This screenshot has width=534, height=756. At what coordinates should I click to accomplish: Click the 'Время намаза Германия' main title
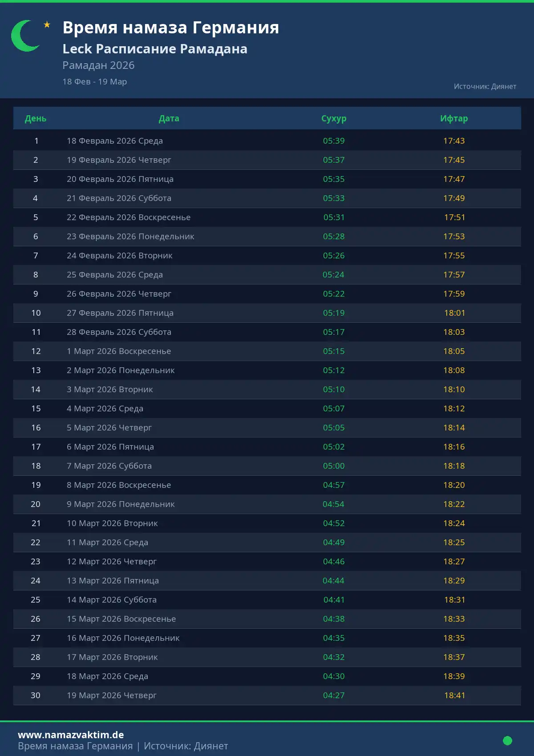[170, 28]
